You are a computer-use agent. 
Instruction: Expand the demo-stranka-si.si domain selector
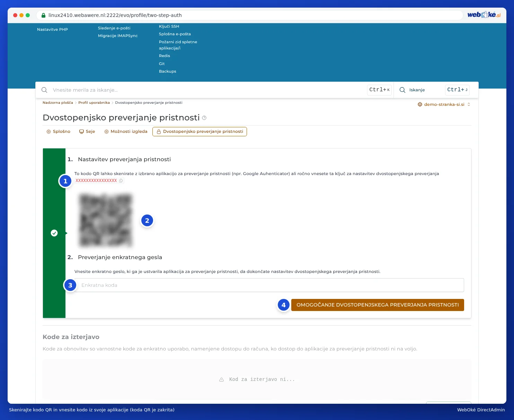444,104
